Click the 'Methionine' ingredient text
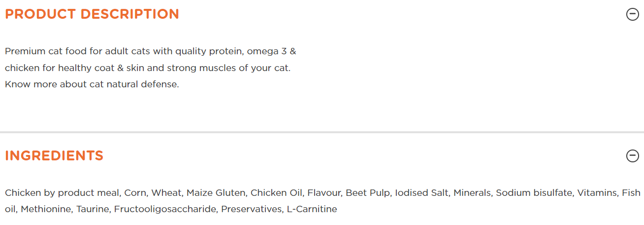644x225 pixels. pyautogui.click(x=46, y=209)
